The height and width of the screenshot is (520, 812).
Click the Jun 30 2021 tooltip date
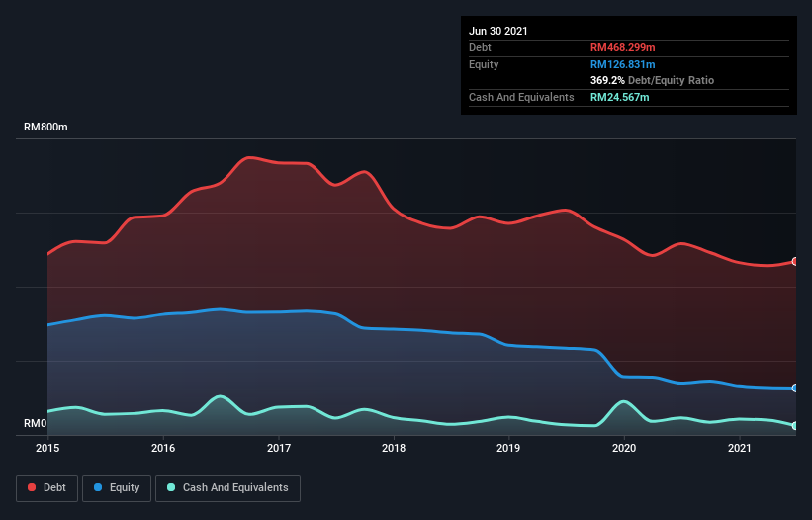tap(498, 31)
